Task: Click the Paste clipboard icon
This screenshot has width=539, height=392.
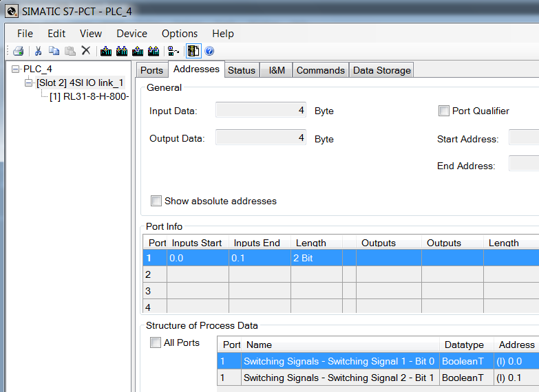Action: 70,51
